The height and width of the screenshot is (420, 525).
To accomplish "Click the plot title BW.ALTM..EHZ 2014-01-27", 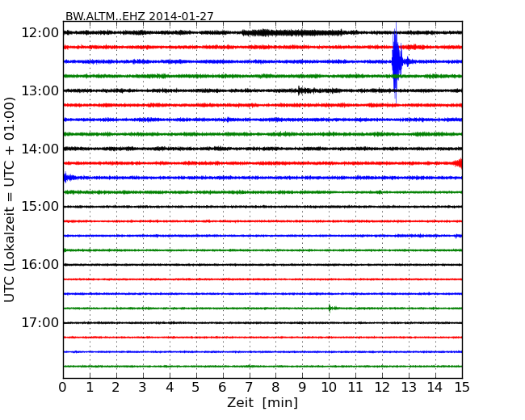I will pyautogui.click(x=139, y=16).
